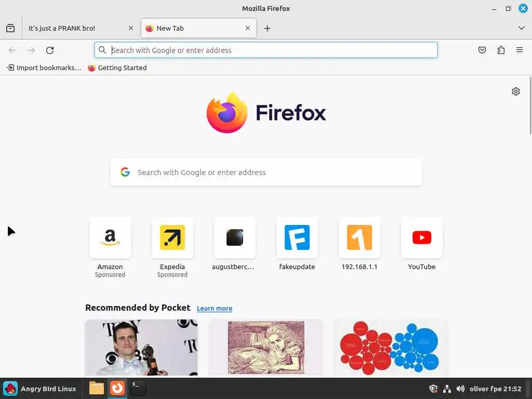Open the Extensions puzzle icon
Viewport: 532px width, 399px height.
point(501,50)
